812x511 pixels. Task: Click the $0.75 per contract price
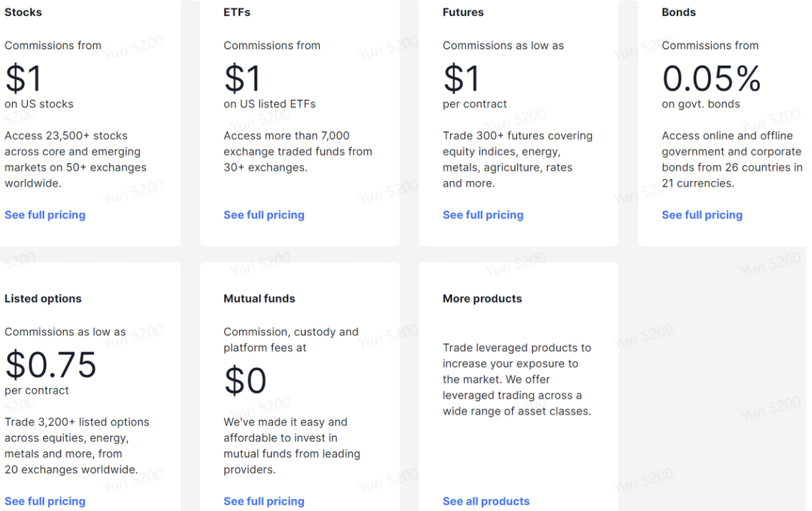click(x=51, y=365)
